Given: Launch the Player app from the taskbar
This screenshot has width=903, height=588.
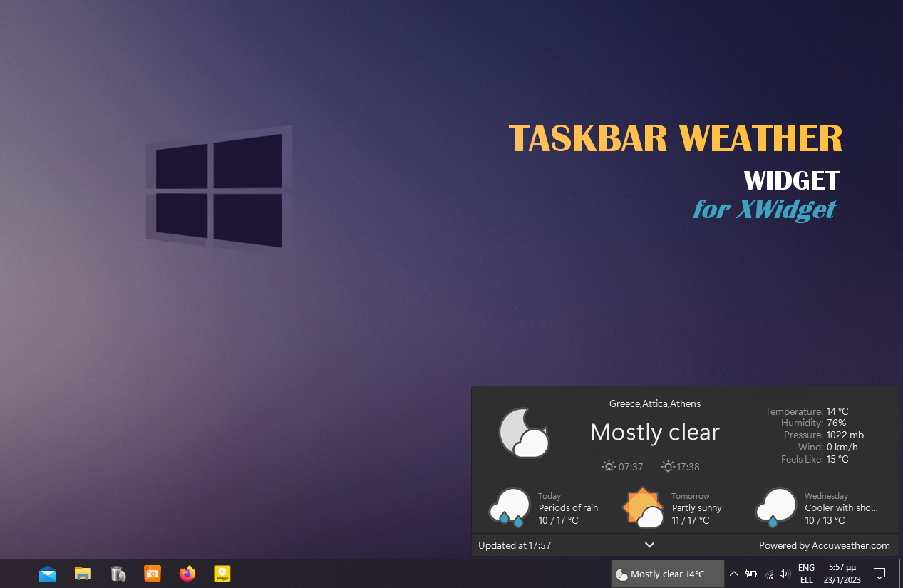Looking at the screenshot, I should pos(222,573).
